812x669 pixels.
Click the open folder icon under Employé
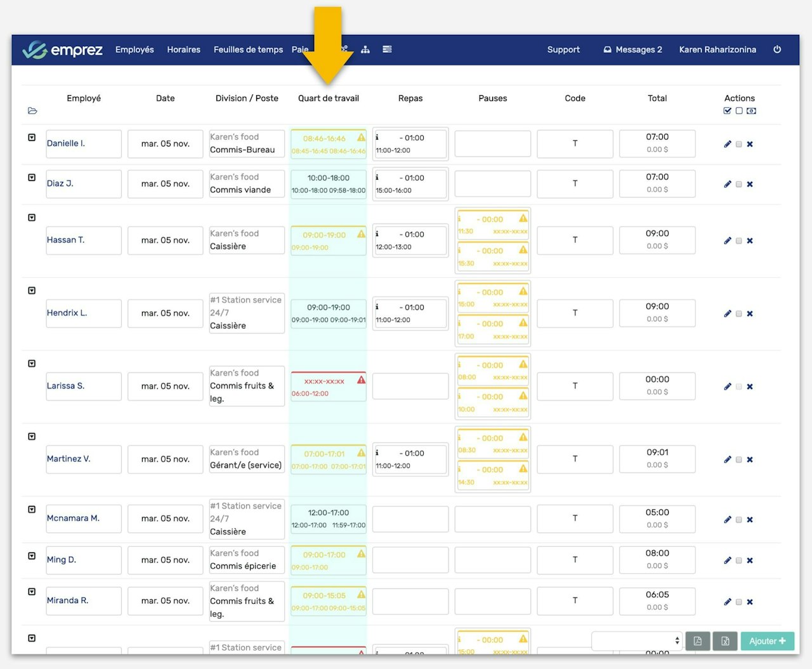(x=32, y=111)
